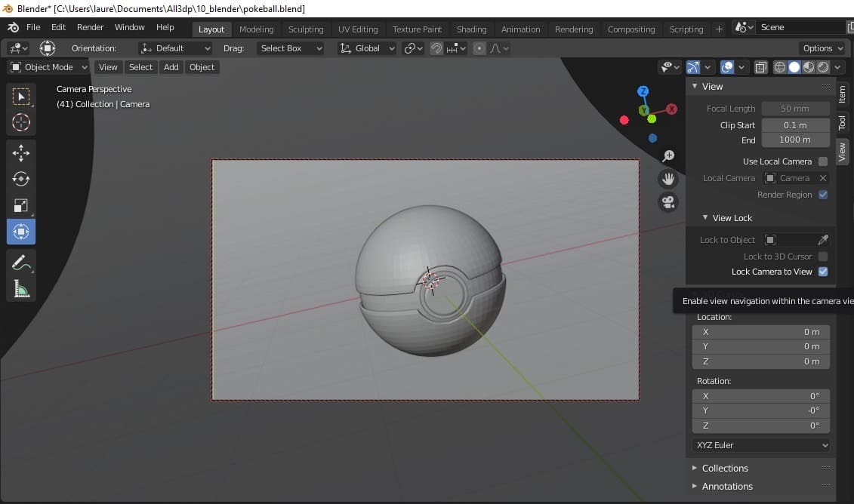Open the Object Mode dropdown
The image size is (854, 504).
[48, 67]
